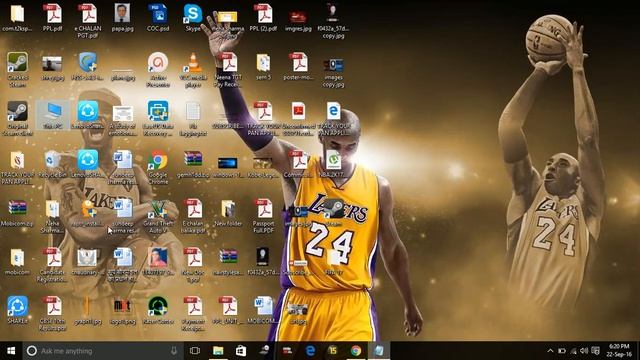Open imgres.jpg image file
The width and height of the screenshot is (640, 360).
pyautogui.click(x=298, y=21)
